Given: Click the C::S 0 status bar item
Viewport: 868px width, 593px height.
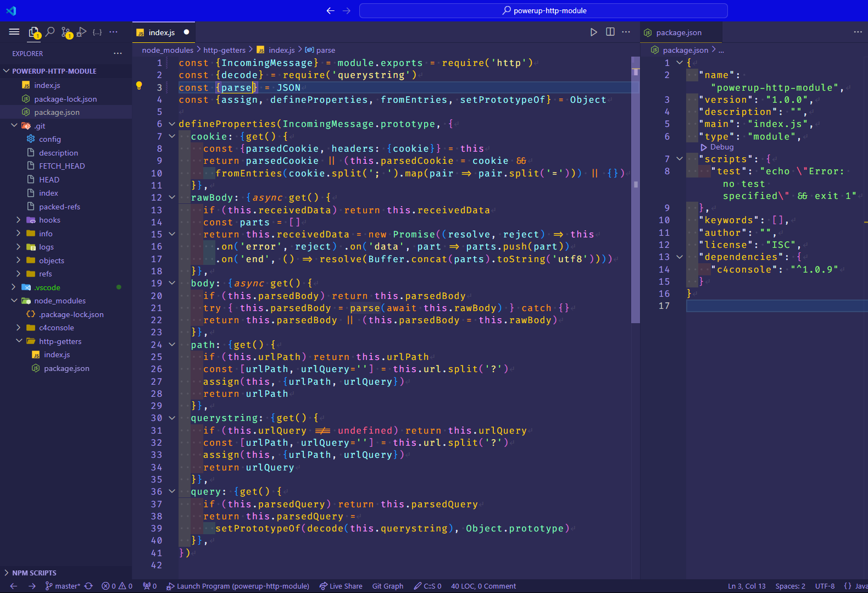Looking at the screenshot, I should (x=428, y=586).
